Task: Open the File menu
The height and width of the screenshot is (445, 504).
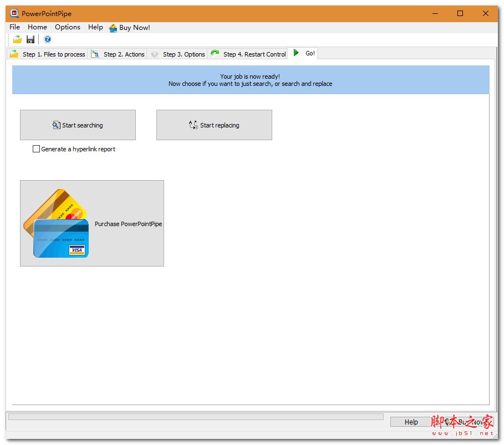Action: pyautogui.click(x=15, y=27)
